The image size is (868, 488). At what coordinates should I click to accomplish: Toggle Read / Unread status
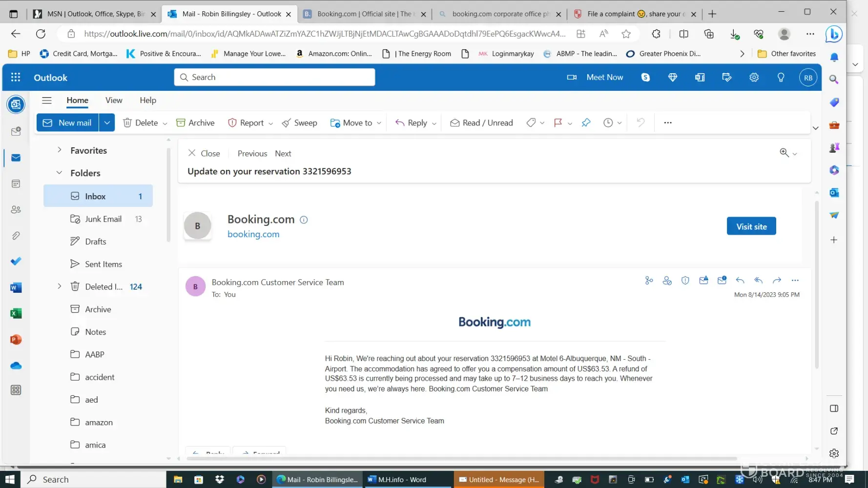click(481, 123)
